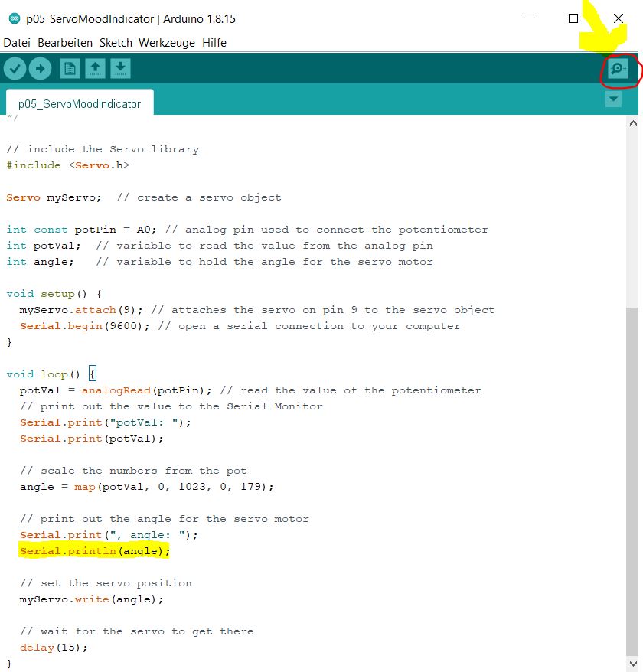Open the Datei menu
Screen dimensions: 643x672
coord(17,43)
